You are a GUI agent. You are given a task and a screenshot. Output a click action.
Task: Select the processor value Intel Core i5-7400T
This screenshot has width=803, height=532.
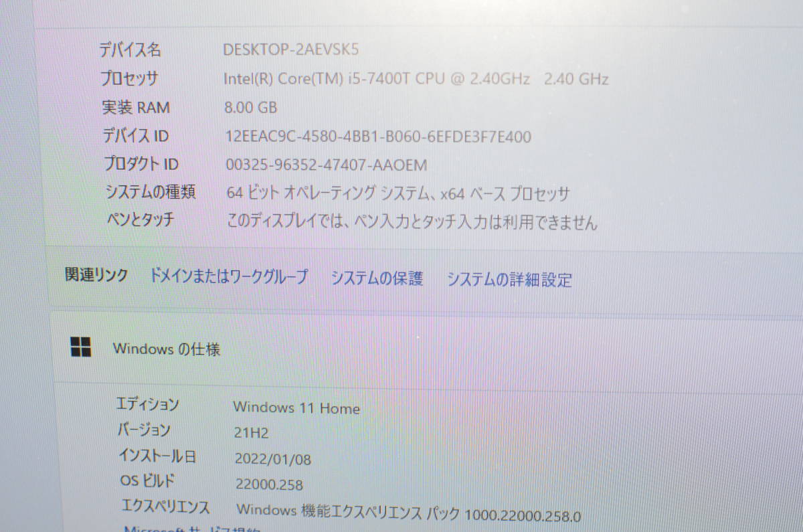click(x=416, y=79)
